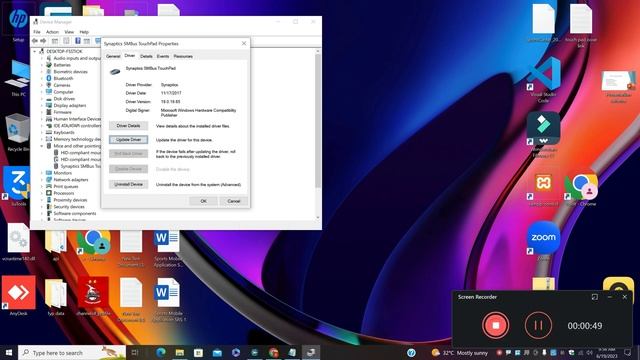
Task: Collapse the Mice and other pointing devices node
Action: click(x=42, y=146)
